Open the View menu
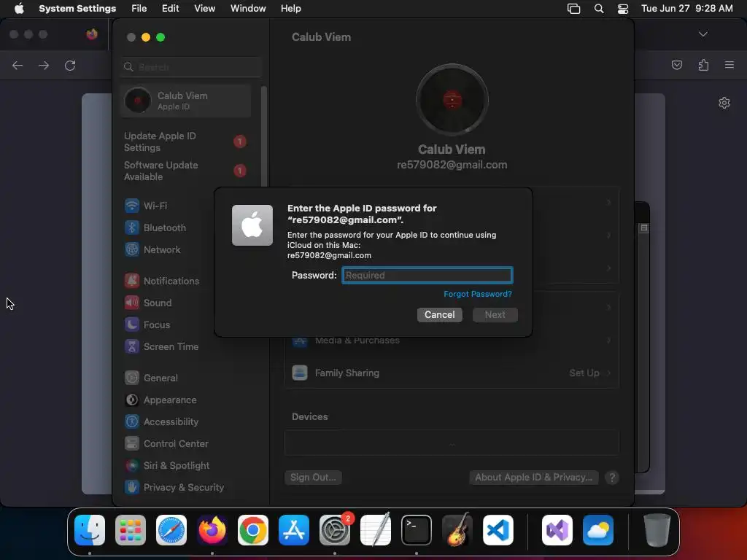The width and height of the screenshot is (747, 560). coord(204,9)
